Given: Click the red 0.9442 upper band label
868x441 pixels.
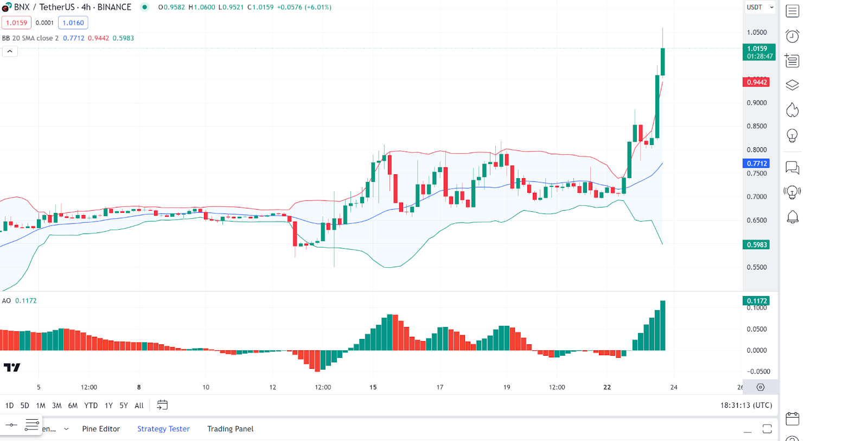Looking at the screenshot, I should pyautogui.click(x=756, y=82).
